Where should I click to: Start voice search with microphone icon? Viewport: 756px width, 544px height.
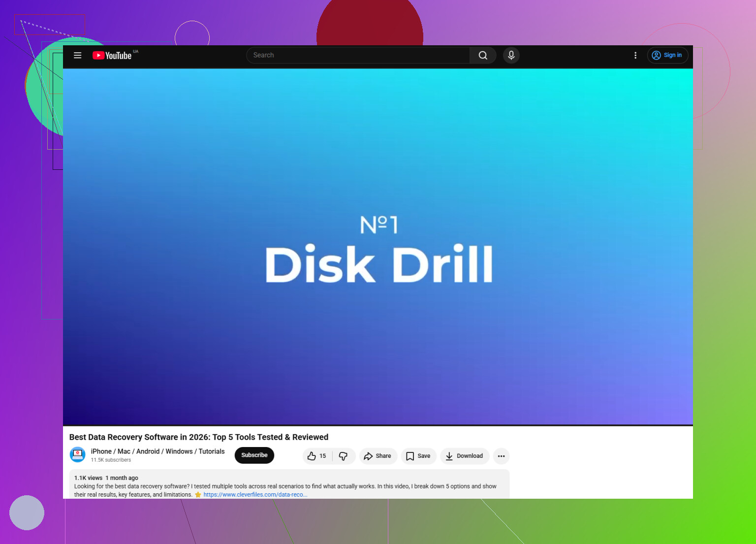(511, 55)
